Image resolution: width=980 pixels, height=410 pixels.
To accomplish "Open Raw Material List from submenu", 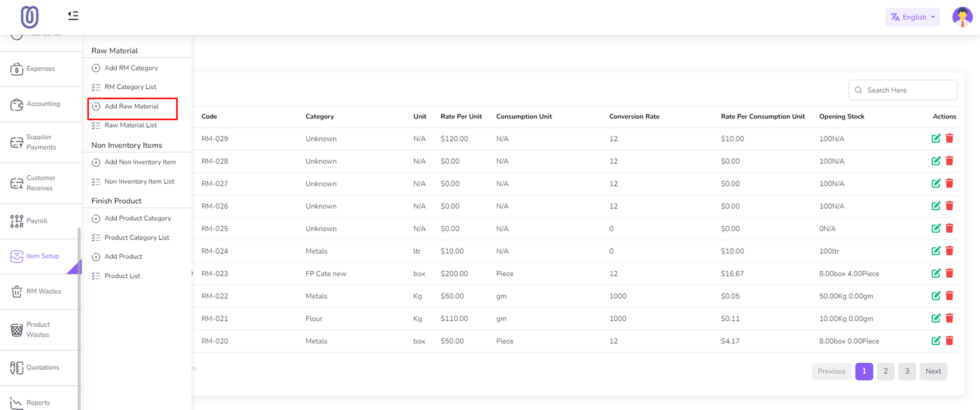I will click(x=130, y=126).
